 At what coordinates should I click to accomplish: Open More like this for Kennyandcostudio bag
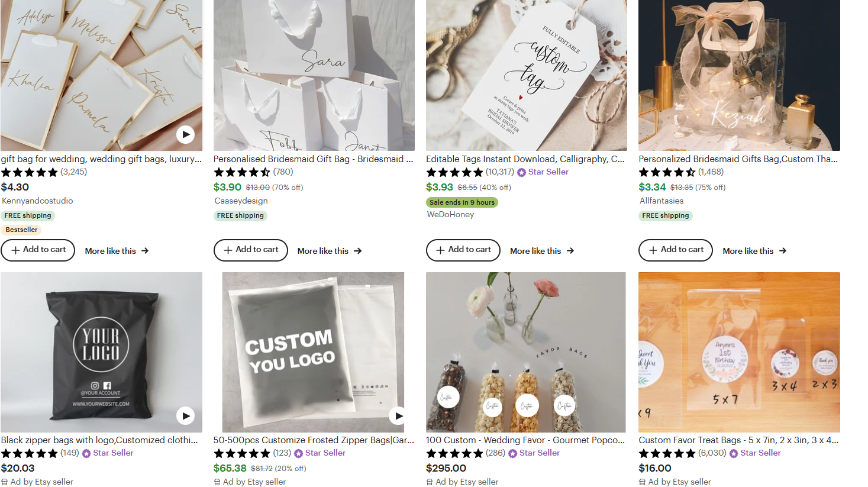pyautogui.click(x=117, y=251)
